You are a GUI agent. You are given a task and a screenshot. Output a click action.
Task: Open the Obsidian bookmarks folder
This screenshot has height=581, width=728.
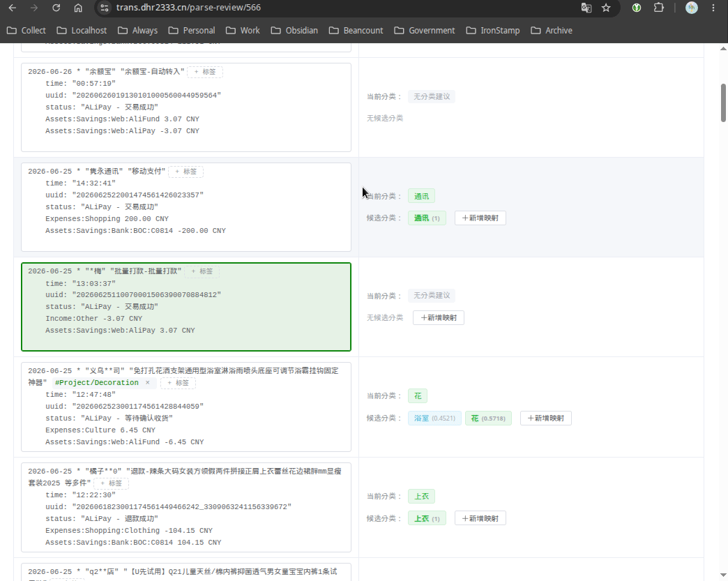click(x=294, y=30)
